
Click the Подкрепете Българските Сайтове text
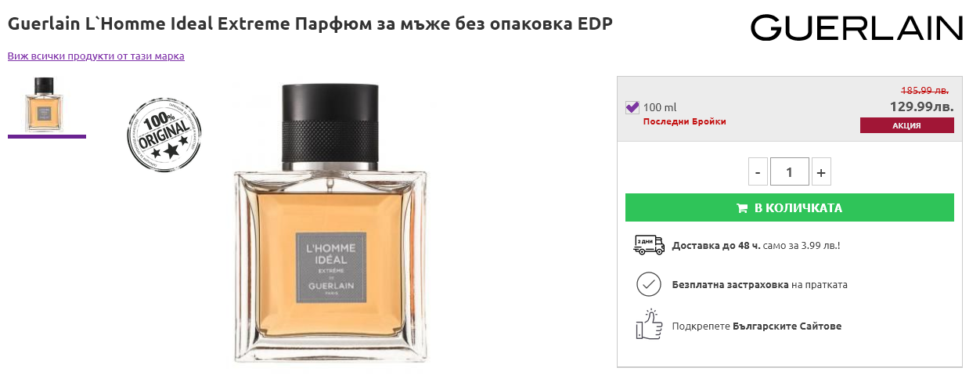tap(757, 326)
